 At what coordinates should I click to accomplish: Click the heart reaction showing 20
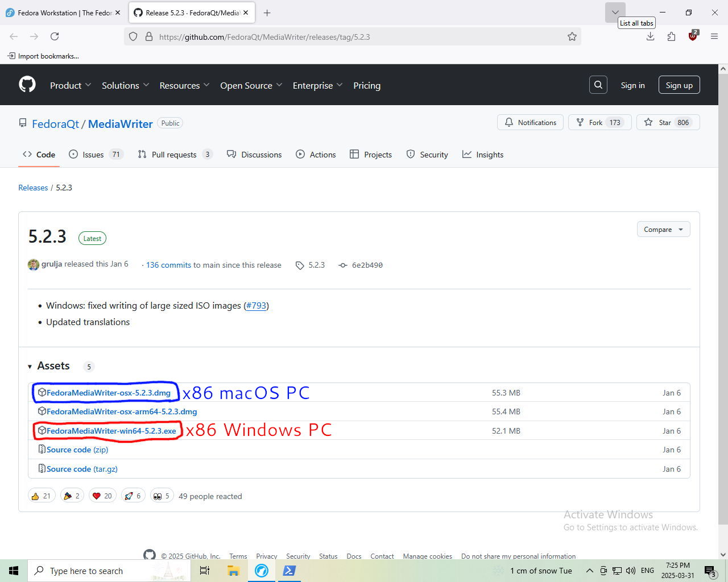coord(102,496)
